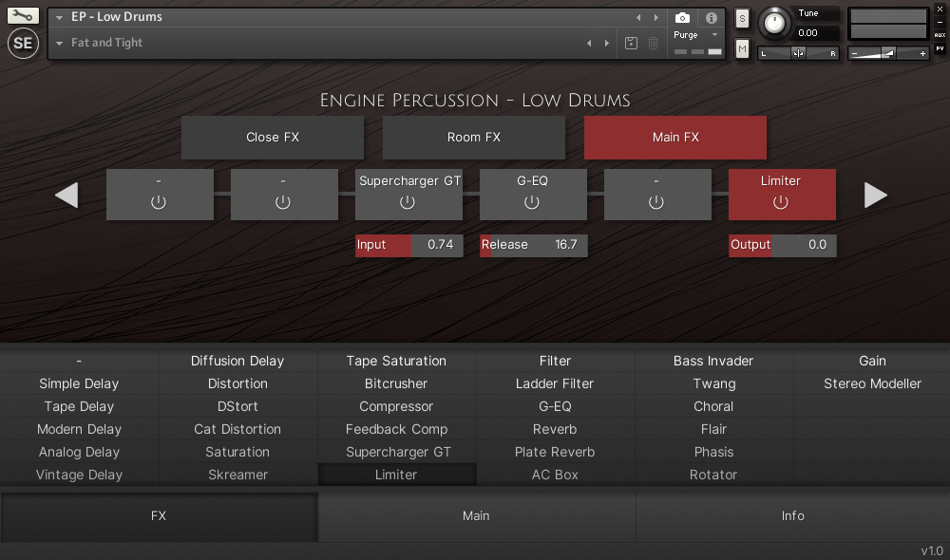Click the save preset disk icon

(632, 43)
